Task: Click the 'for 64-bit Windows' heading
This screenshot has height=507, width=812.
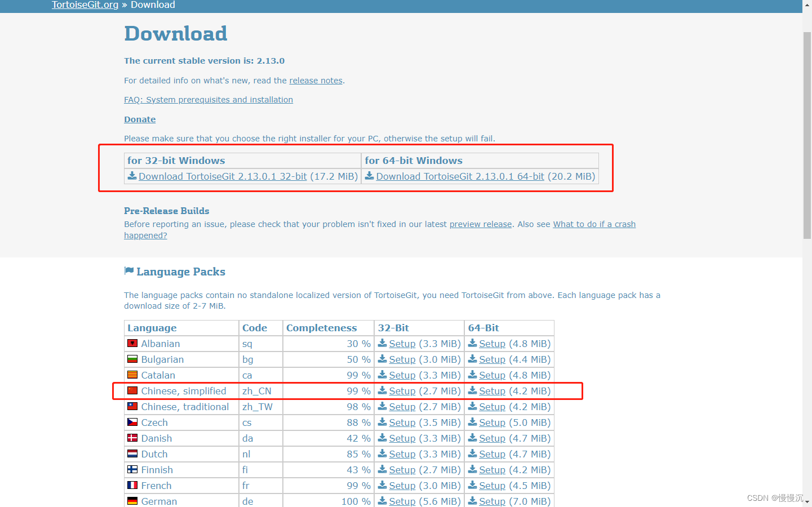Action: [414, 161]
